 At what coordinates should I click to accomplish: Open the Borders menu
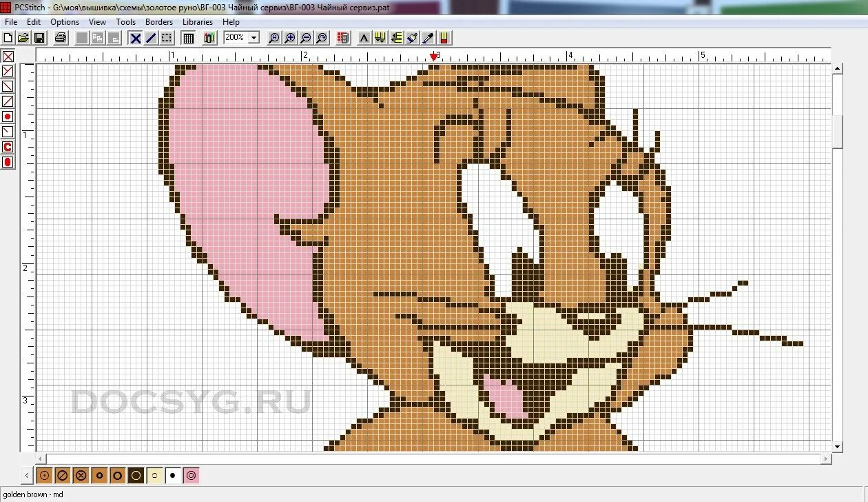(x=159, y=22)
